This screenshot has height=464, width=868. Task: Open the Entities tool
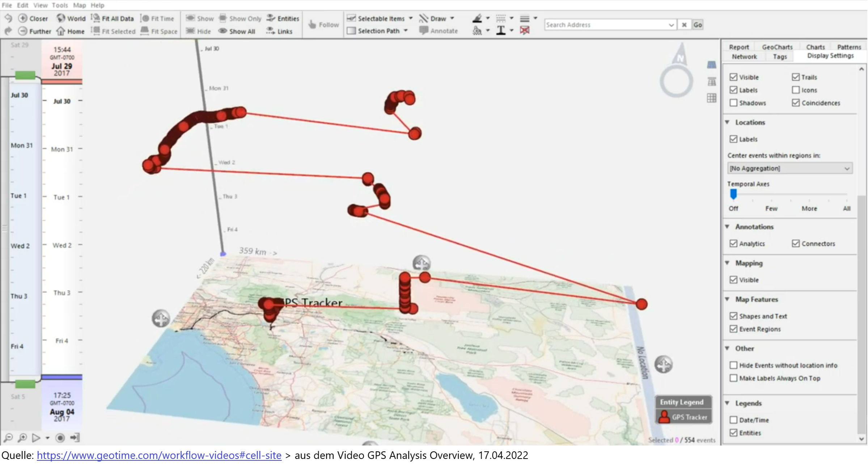283,18
